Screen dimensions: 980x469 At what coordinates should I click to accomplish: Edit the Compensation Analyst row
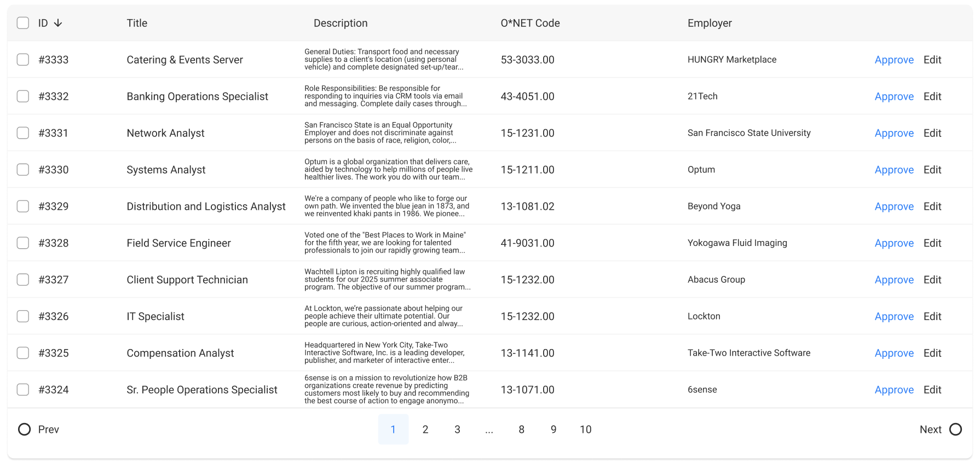(932, 353)
